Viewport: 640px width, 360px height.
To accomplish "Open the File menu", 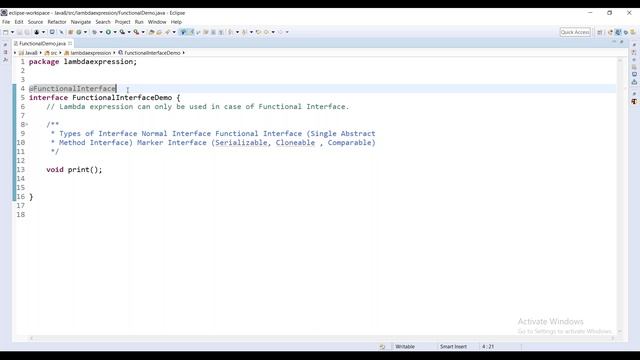I will pos(6,22).
